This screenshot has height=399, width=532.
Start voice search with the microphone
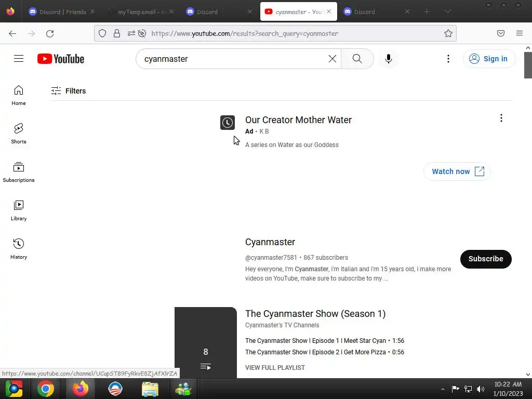point(389,59)
